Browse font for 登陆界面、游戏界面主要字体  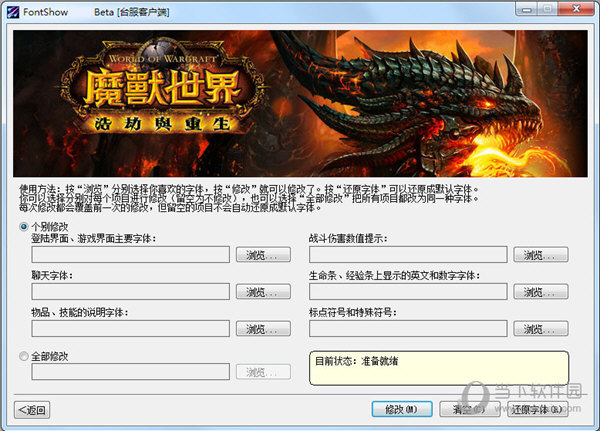(263, 255)
